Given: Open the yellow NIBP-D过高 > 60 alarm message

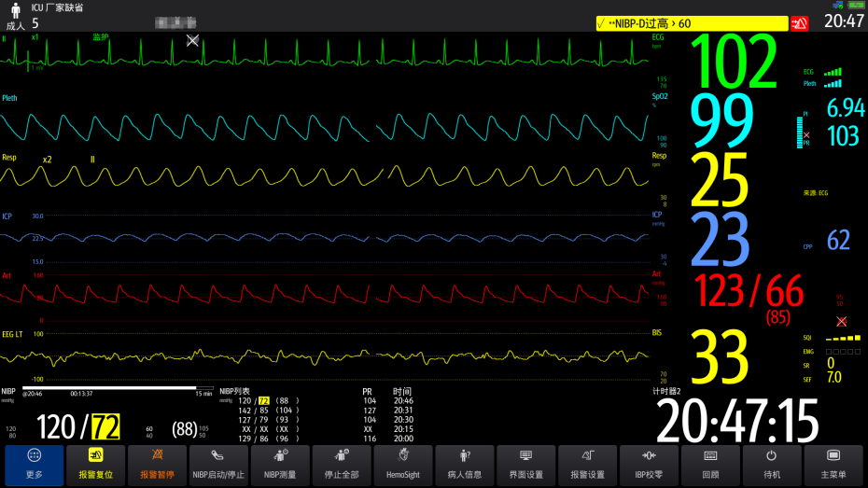Looking at the screenshot, I should coord(692,23).
